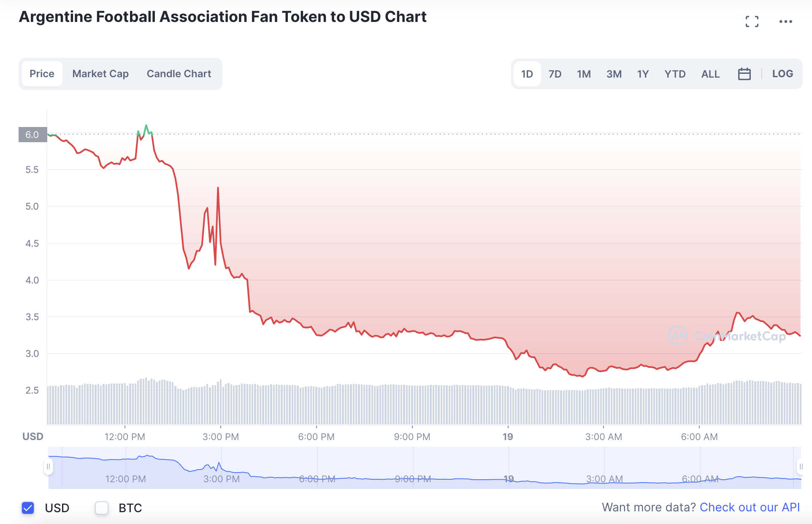Open the fullscreen chart view
This screenshot has width=812, height=524.
click(752, 21)
